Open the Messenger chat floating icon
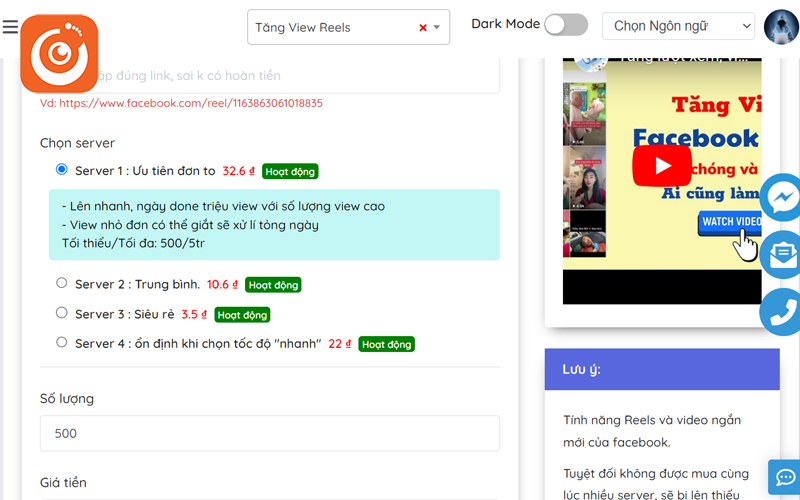The image size is (800, 500). [781, 197]
